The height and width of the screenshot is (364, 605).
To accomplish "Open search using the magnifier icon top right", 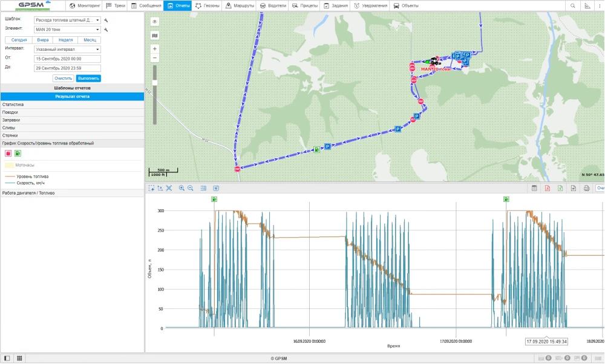I will [x=572, y=5].
